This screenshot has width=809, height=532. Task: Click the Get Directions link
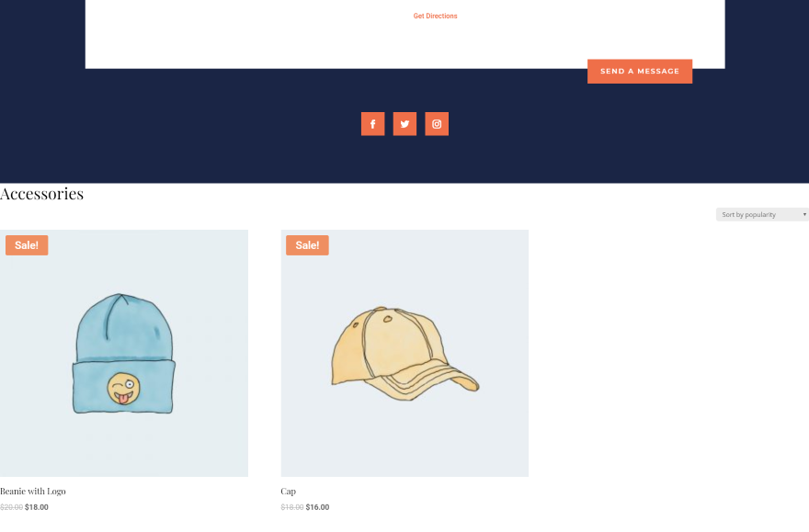coord(435,16)
